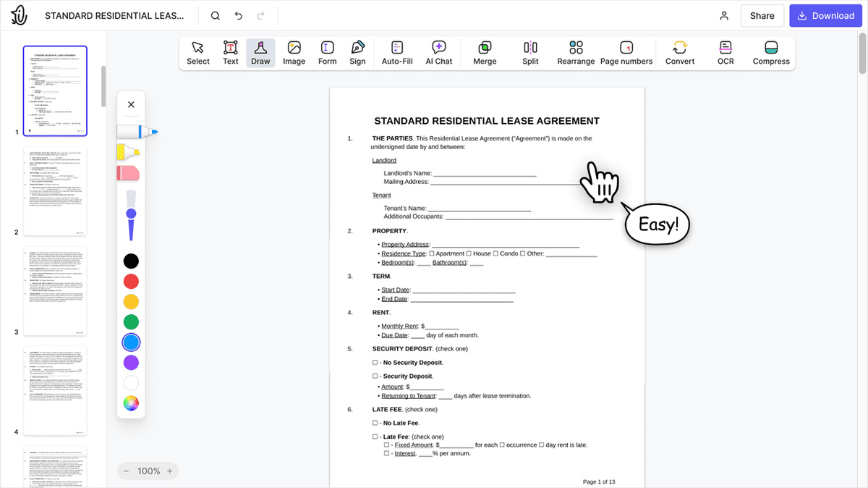Open AI Chat
868x488 pixels.
(x=438, y=54)
